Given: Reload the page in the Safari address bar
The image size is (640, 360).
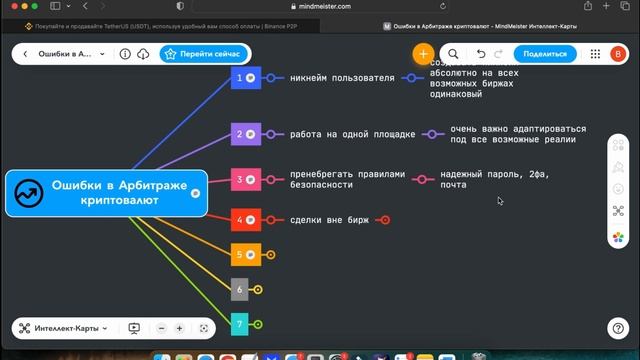Looking at the screenshot, I should point(443,6).
